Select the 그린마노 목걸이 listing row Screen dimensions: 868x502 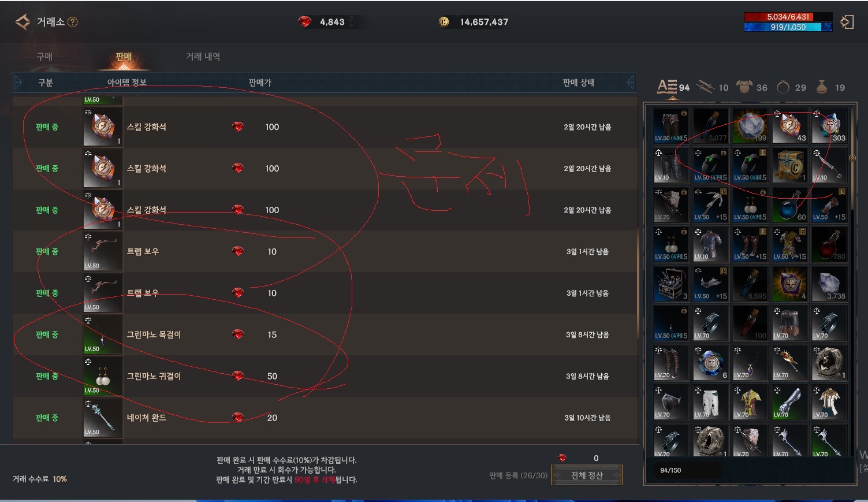(323, 334)
